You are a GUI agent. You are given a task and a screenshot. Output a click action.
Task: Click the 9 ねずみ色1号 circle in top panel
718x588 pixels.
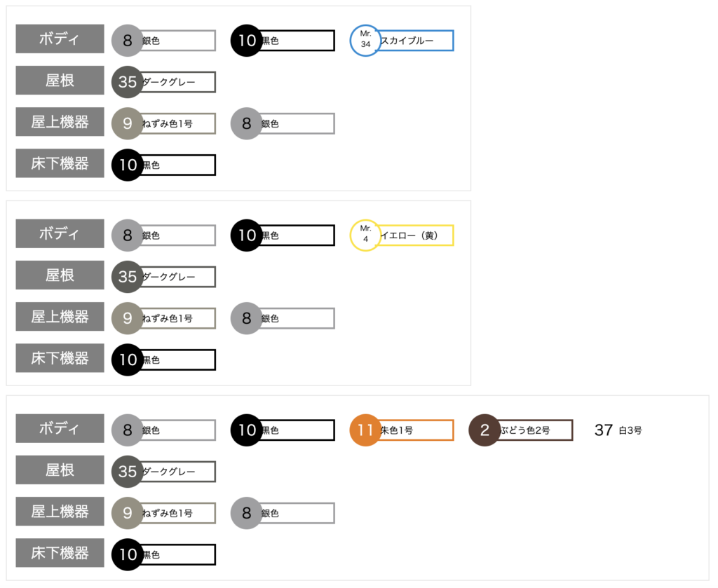pos(128,123)
